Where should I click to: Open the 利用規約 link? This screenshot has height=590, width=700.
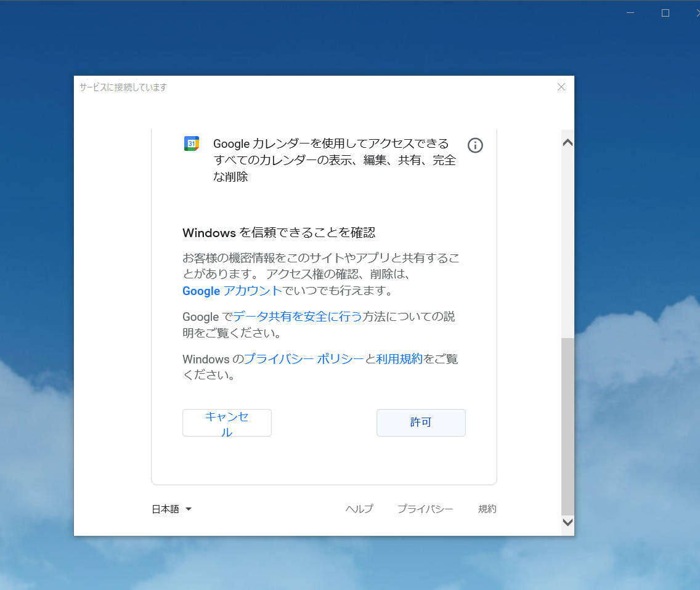tap(399, 359)
